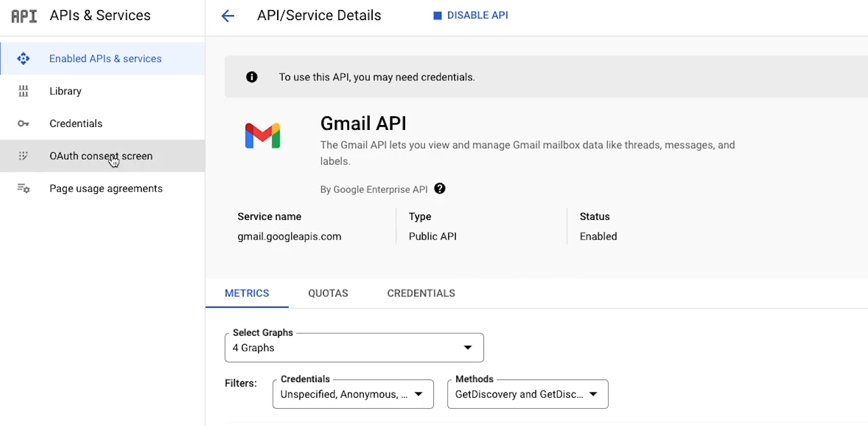868x426 pixels.
Task: Click By Google Enterprise API text
Action: [374, 189]
